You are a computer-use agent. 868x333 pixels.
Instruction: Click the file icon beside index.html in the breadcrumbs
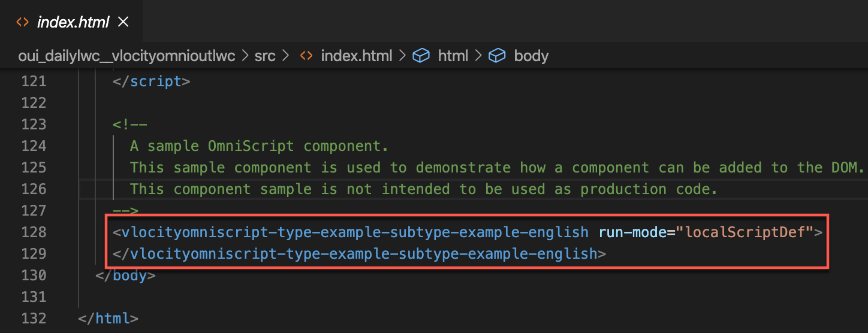coord(306,56)
